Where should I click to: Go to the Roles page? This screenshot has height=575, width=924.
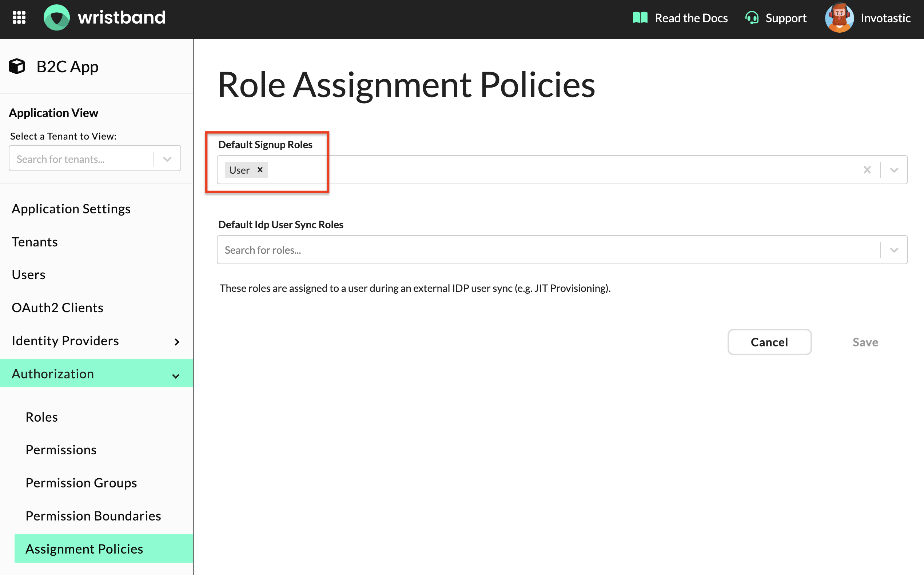click(x=42, y=417)
